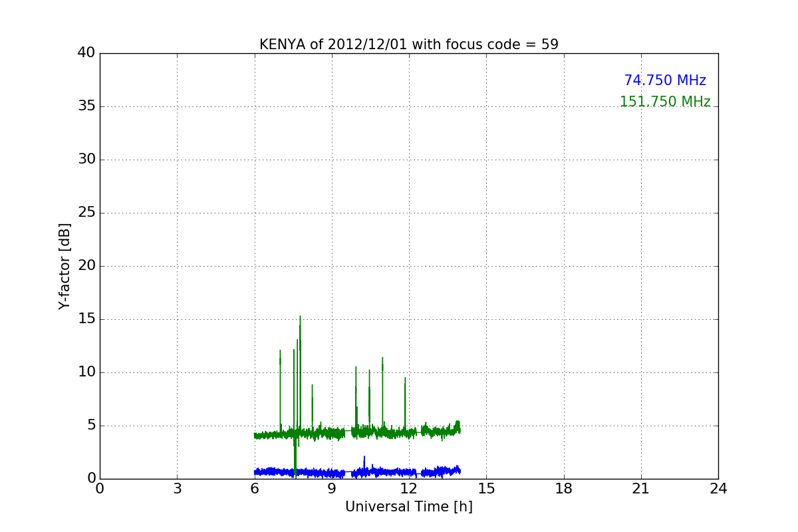Click the x-axis tick label 3
798x532 pixels.
(x=177, y=489)
